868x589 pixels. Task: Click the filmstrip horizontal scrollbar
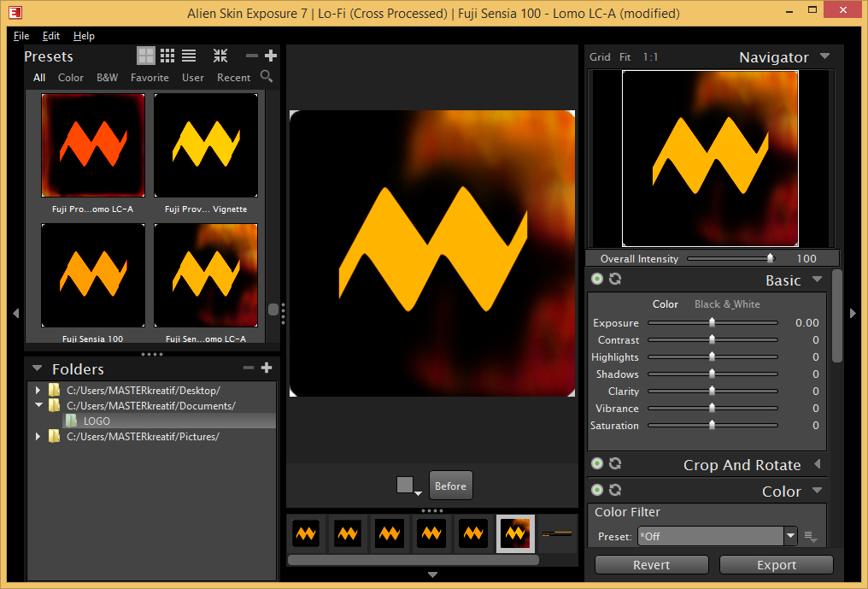(x=413, y=560)
